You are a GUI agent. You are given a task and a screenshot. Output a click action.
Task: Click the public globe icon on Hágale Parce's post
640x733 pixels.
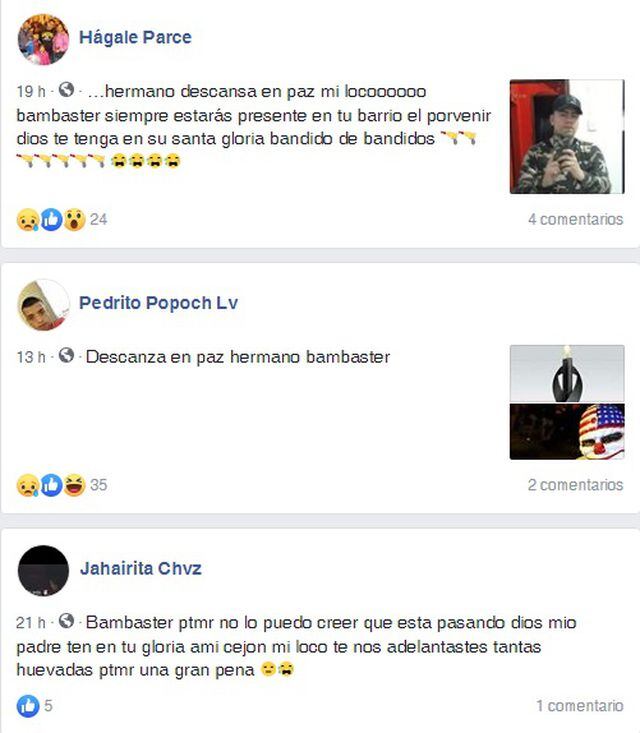point(66,90)
